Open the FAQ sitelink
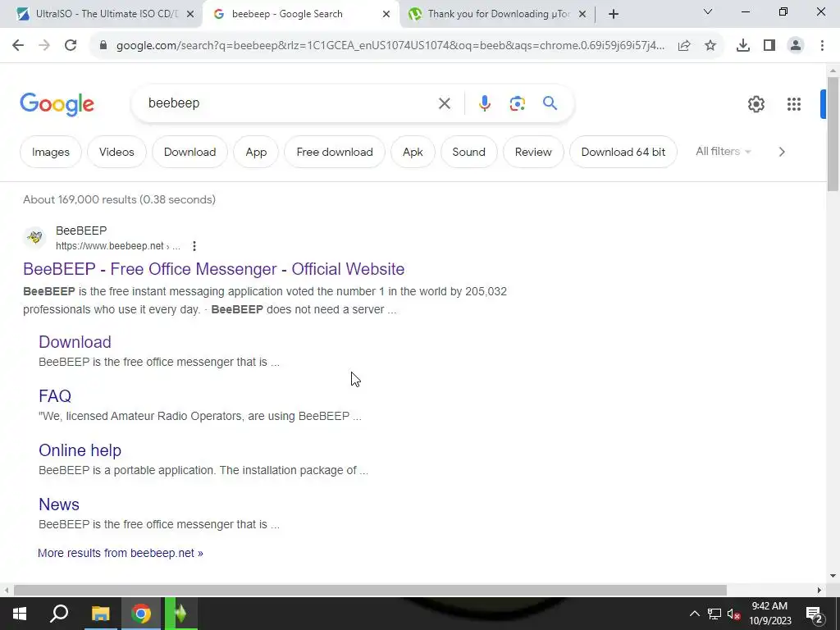 pyautogui.click(x=55, y=396)
